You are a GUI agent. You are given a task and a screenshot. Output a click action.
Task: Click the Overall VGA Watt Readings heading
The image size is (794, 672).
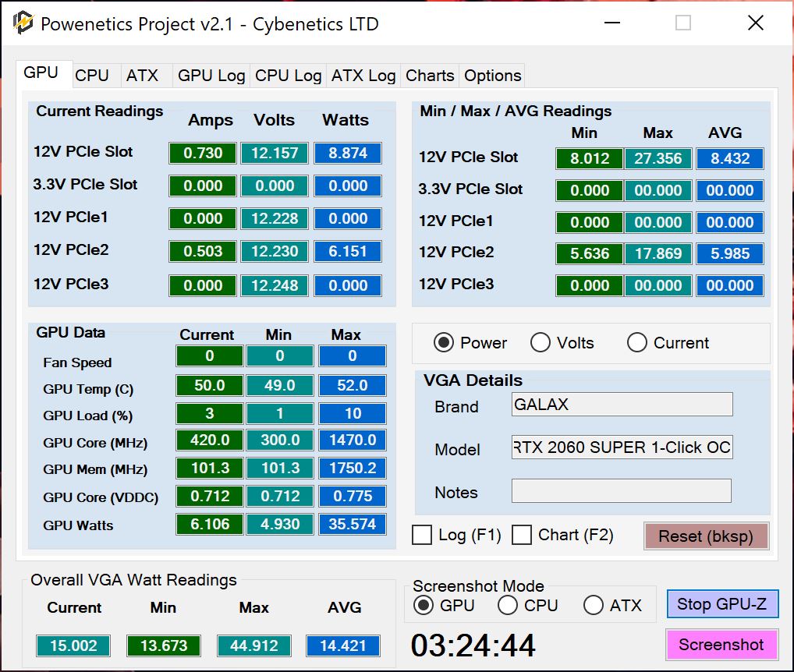pos(133,580)
